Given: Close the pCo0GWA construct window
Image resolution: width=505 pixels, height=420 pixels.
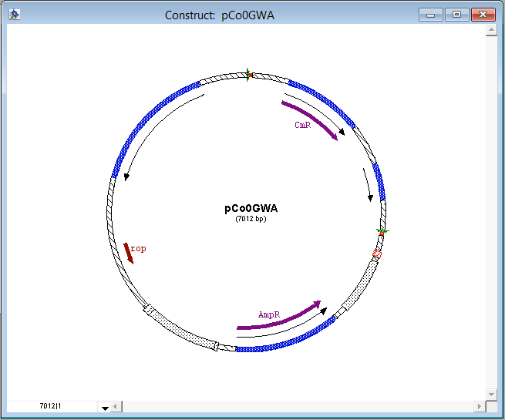Looking at the screenshot, I should pos(483,15).
